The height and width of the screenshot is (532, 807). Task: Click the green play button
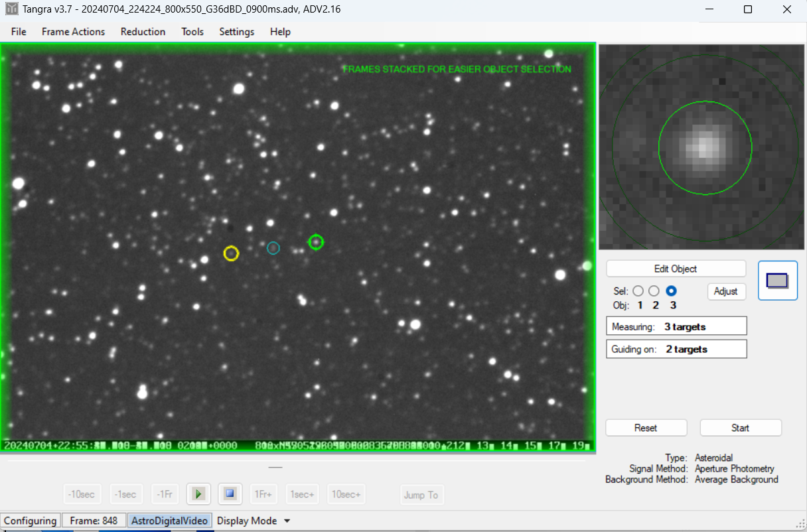[198, 494]
